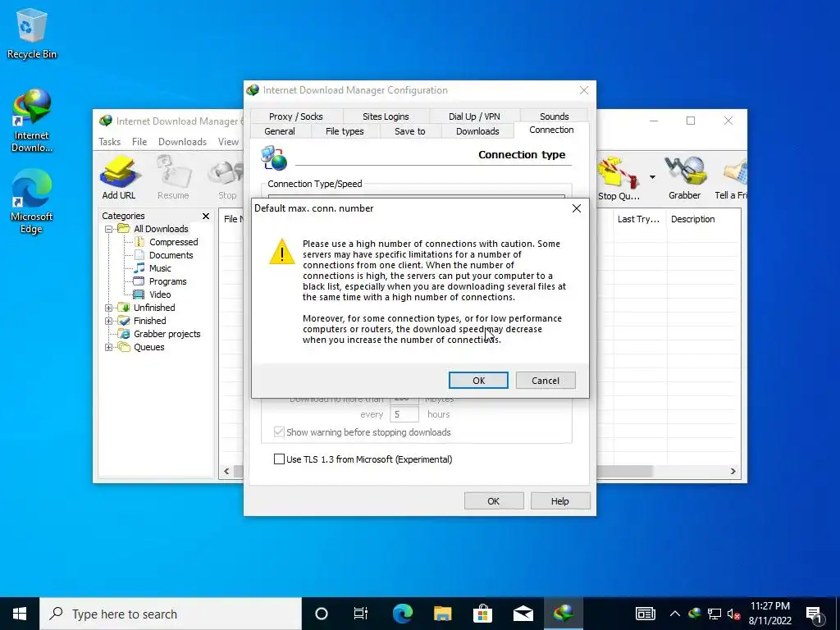840x630 pixels.
Task: Close the Default max. conn. number dialog
Action: [577, 208]
